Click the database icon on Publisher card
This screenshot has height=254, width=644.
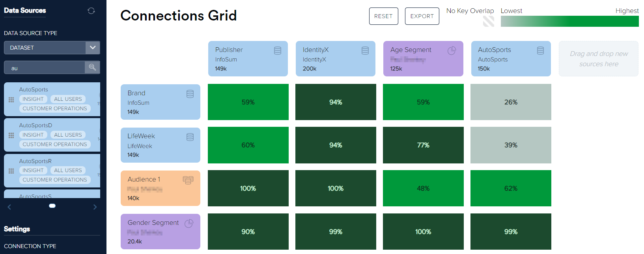coord(278,50)
